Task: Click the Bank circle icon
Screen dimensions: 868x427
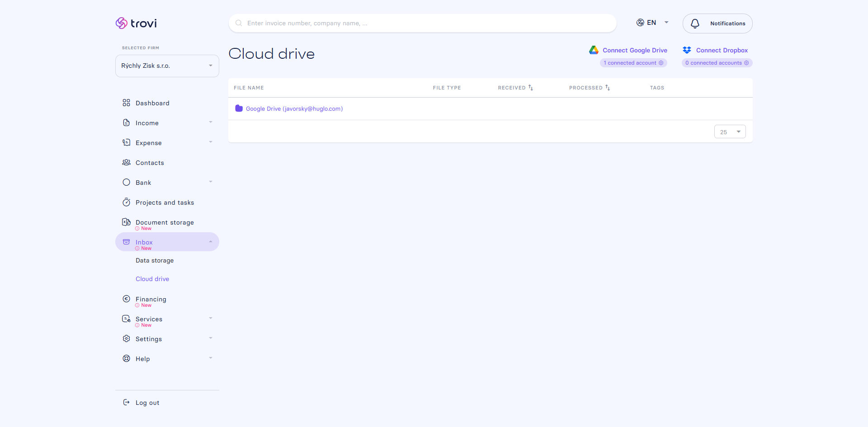Action: [x=126, y=183]
